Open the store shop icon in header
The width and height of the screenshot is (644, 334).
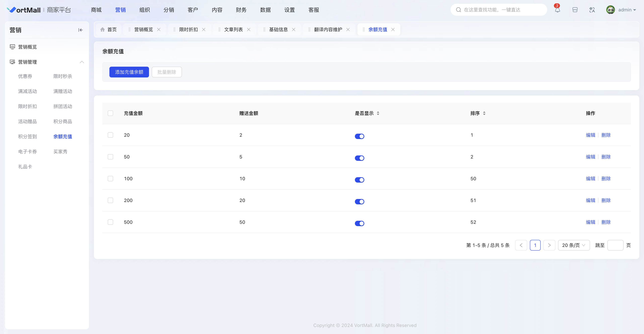[x=575, y=10]
